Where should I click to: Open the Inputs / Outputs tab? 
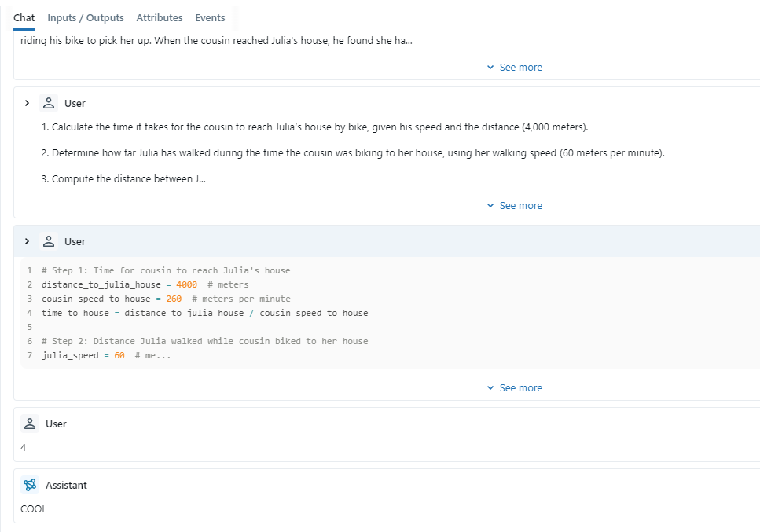[x=85, y=17]
